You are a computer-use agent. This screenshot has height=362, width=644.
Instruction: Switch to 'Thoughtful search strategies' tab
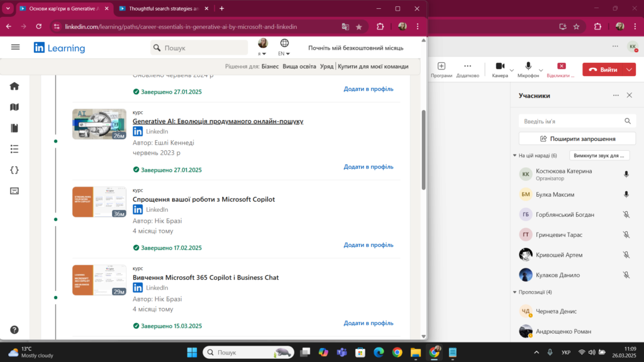tap(164, 8)
